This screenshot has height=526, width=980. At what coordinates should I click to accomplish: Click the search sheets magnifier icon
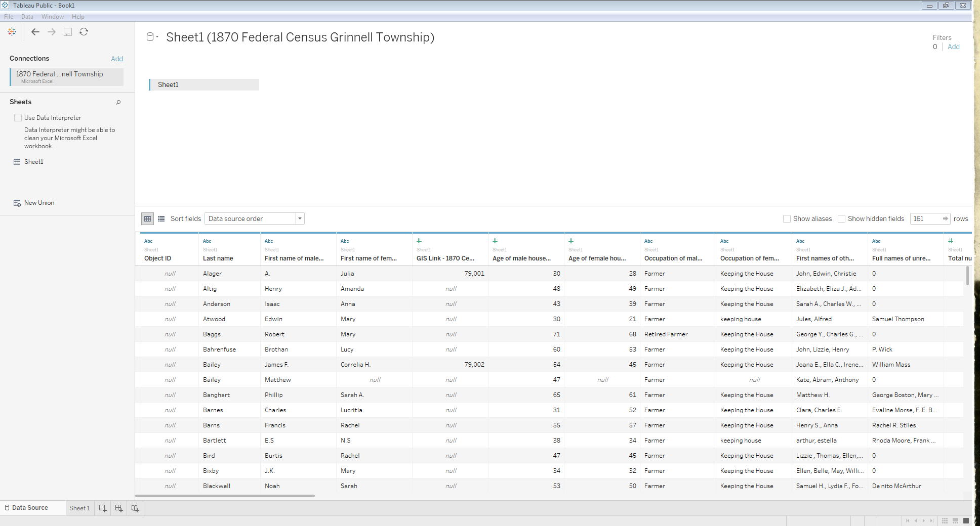point(118,102)
